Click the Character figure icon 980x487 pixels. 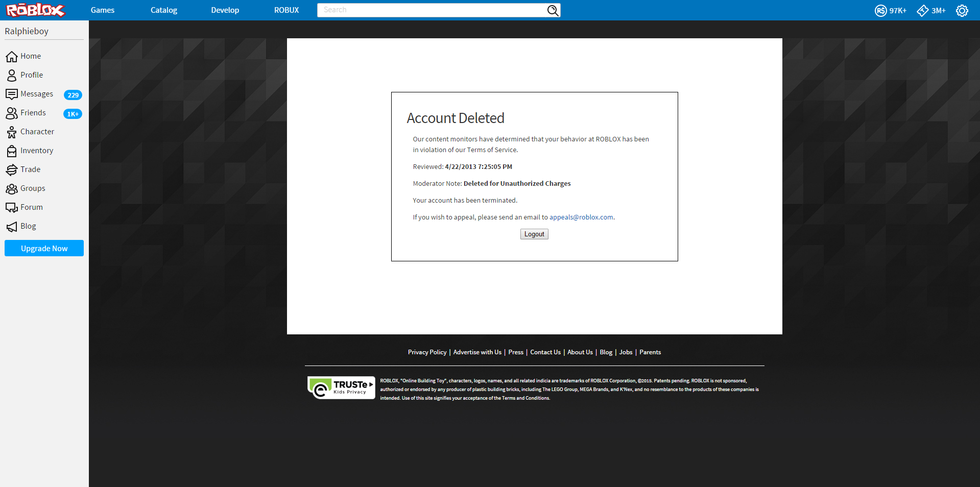point(12,132)
